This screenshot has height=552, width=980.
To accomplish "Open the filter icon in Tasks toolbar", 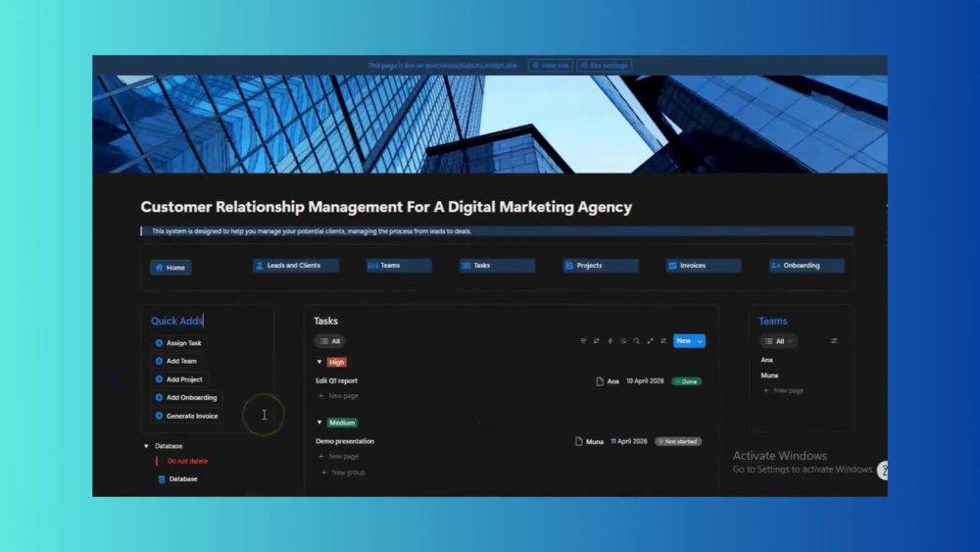I will (x=582, y=340).
